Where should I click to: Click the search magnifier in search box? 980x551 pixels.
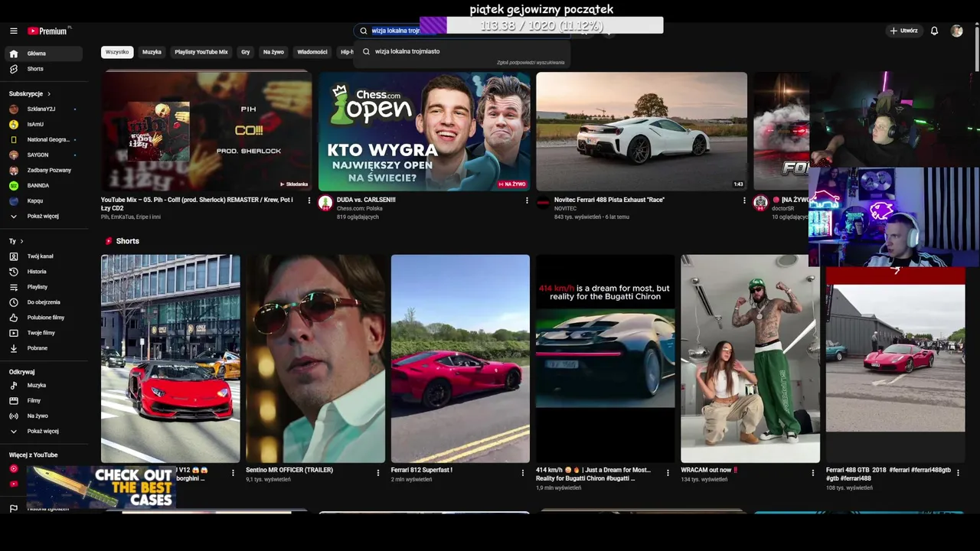364,31
